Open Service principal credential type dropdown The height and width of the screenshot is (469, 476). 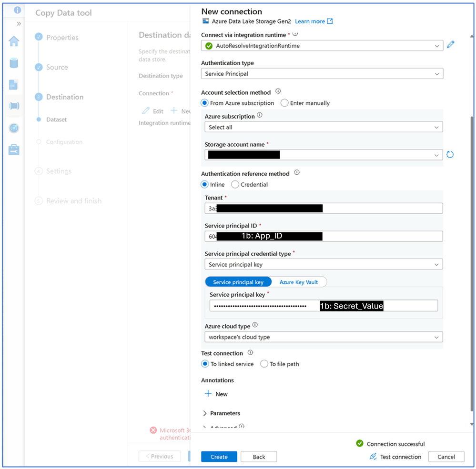pyautogui.click(x=324, y=264)
